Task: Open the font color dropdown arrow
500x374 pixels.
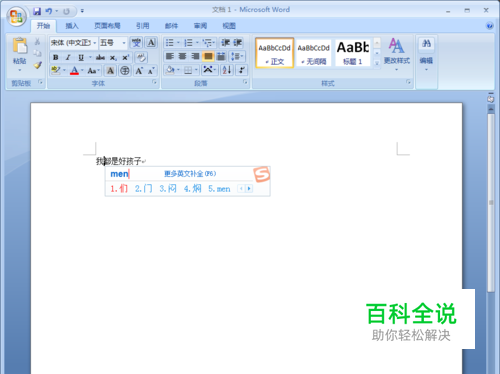Action: point(82,70)
